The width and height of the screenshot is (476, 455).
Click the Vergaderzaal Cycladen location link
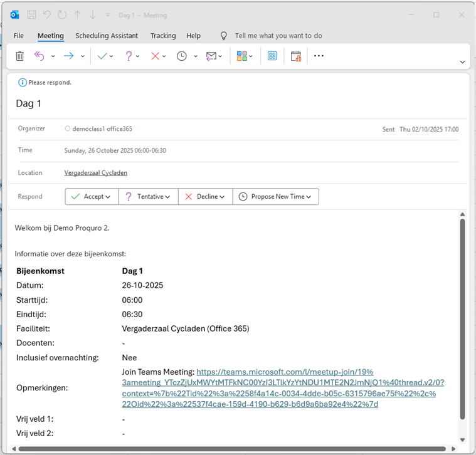(95, 173)
